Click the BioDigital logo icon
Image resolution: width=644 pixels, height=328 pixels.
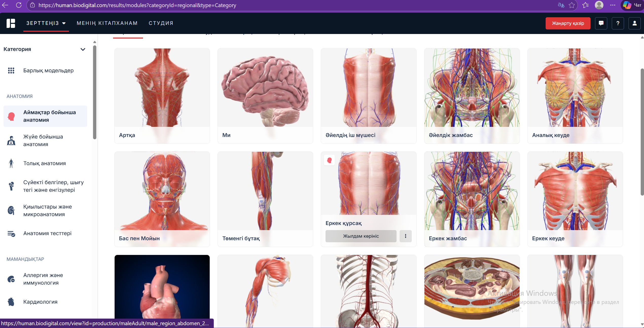[x=11, y=23]
